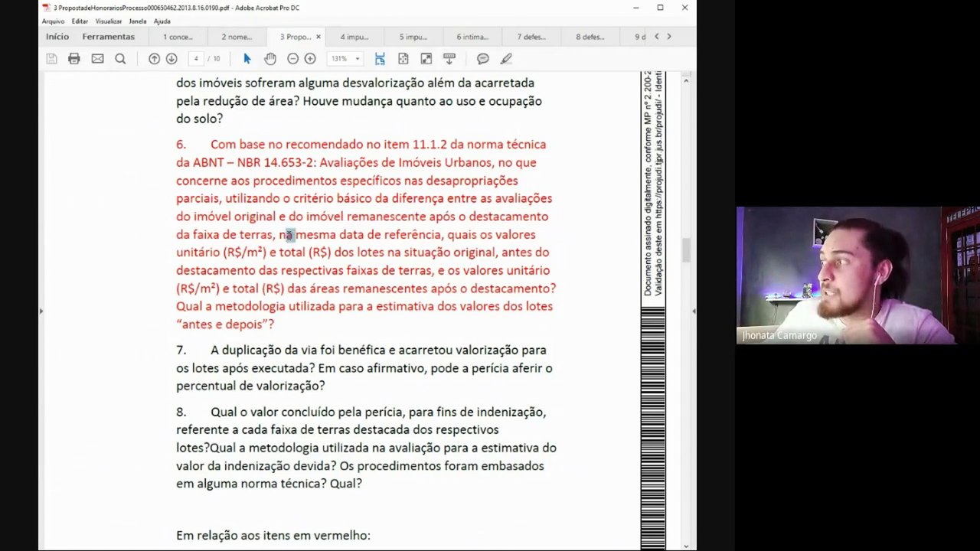
Task: Show previous tabs with left chevron
Action: 656,37
